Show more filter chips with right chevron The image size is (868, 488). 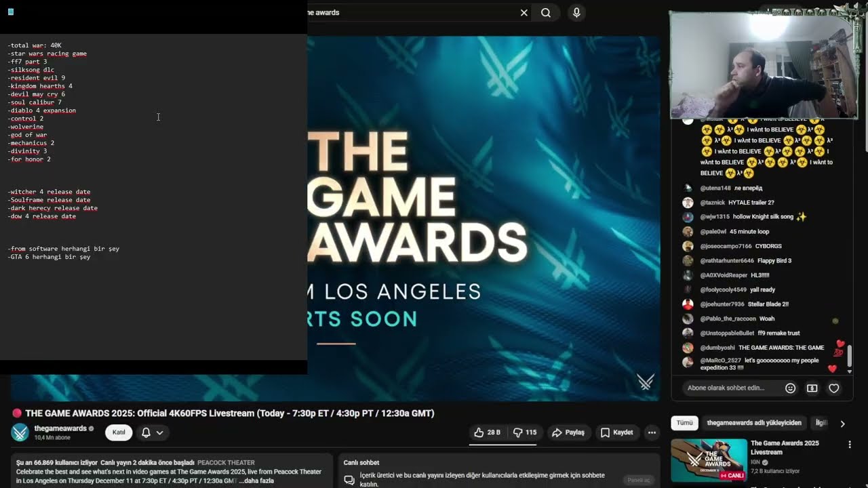click(x=842, y=424)
